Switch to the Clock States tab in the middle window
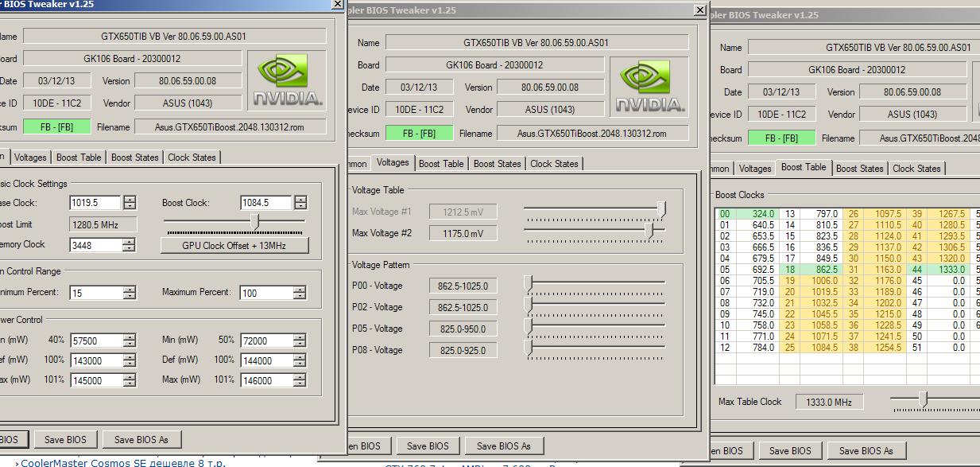 554,164
